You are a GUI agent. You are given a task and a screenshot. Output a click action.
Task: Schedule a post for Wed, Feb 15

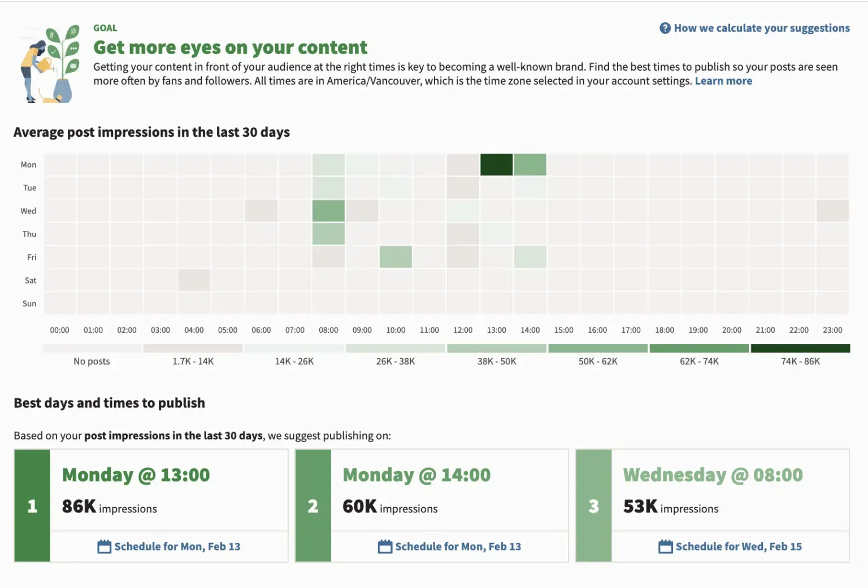[x=739, y=546]
